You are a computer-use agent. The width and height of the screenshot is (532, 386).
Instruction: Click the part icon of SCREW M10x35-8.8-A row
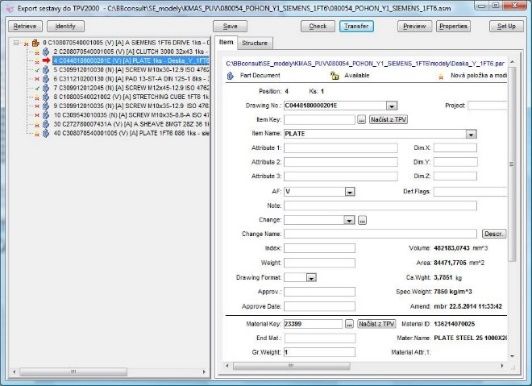pyautogui.click(x=46, y=115)
